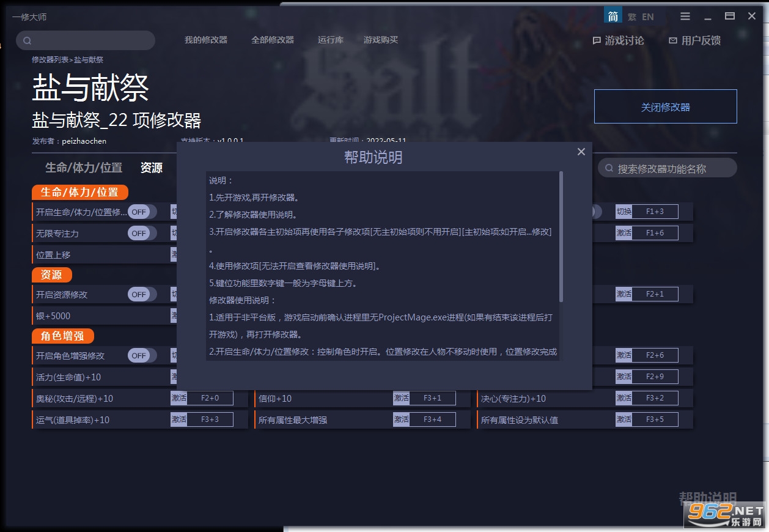
Task: Click the F3+2 hotkey box
Action: coord(655,398)
